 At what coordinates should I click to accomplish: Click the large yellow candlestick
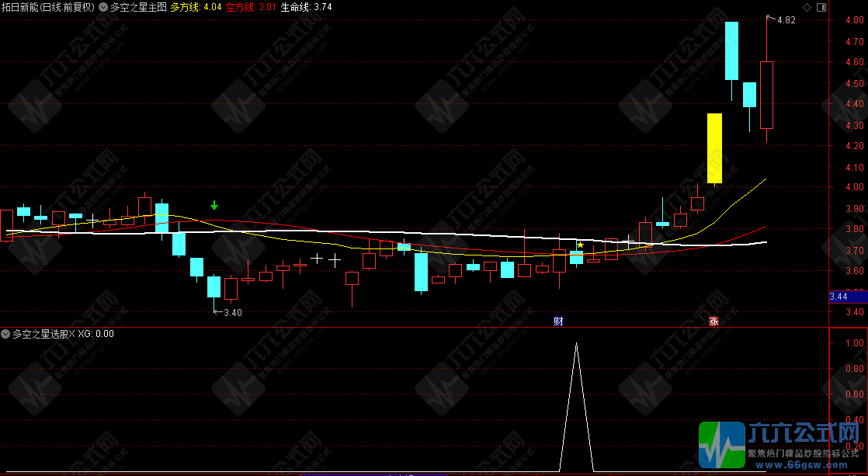coord(714,148)
